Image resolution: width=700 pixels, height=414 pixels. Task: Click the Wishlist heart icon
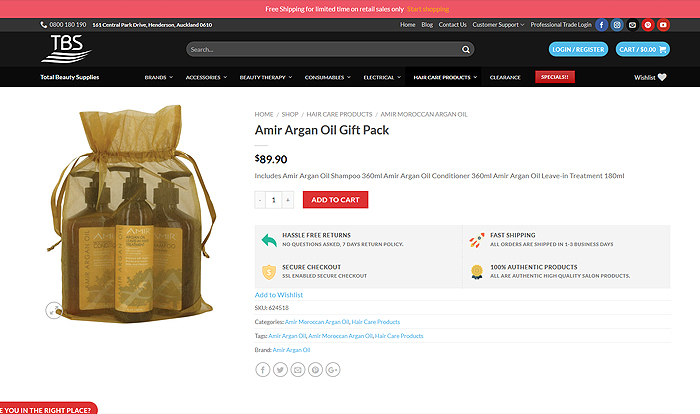click(662, 77)
